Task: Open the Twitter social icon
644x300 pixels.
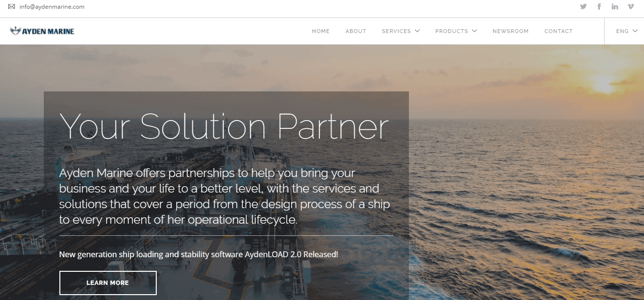Action: (x=583, y=7)
